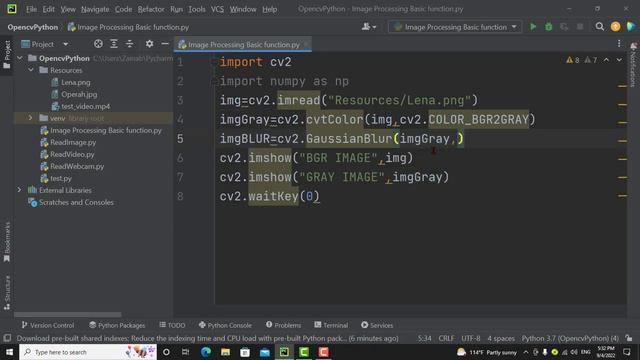Expand External Libraries node
This screenshot has height=360, width=640.
click(x=19, y=190)
